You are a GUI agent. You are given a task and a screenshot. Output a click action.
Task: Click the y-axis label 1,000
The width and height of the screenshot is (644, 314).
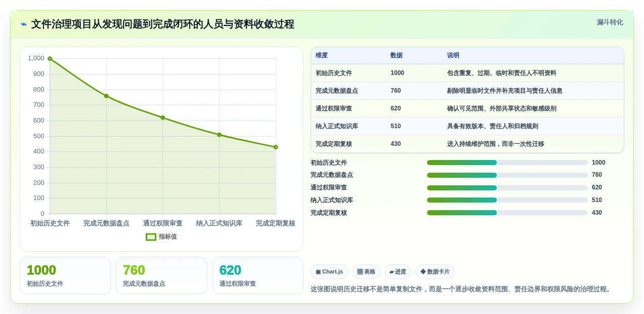point(36,58)
